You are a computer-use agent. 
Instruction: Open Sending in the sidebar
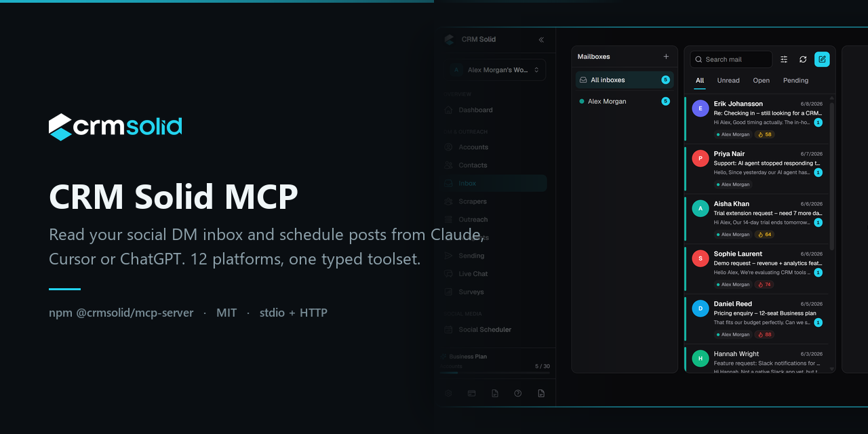[494, 256]
